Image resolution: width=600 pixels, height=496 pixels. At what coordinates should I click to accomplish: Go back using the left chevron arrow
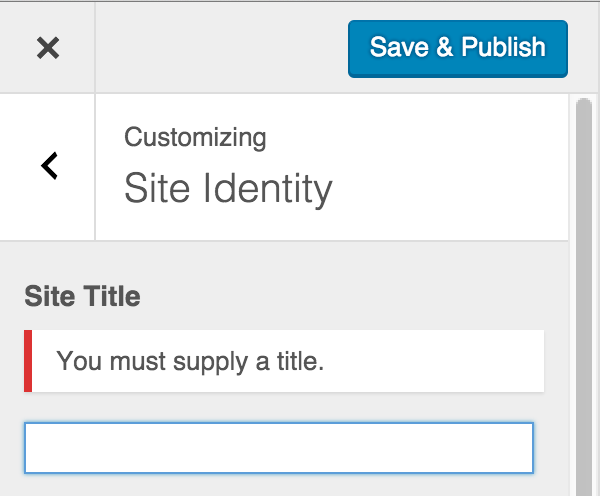tap(49, 166)
